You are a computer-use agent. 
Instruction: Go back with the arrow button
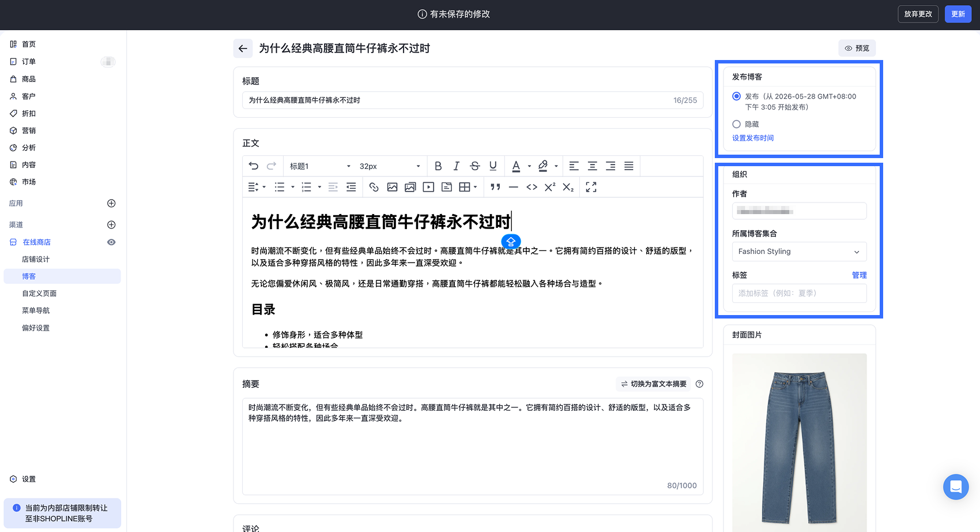[x=243, y=48]
